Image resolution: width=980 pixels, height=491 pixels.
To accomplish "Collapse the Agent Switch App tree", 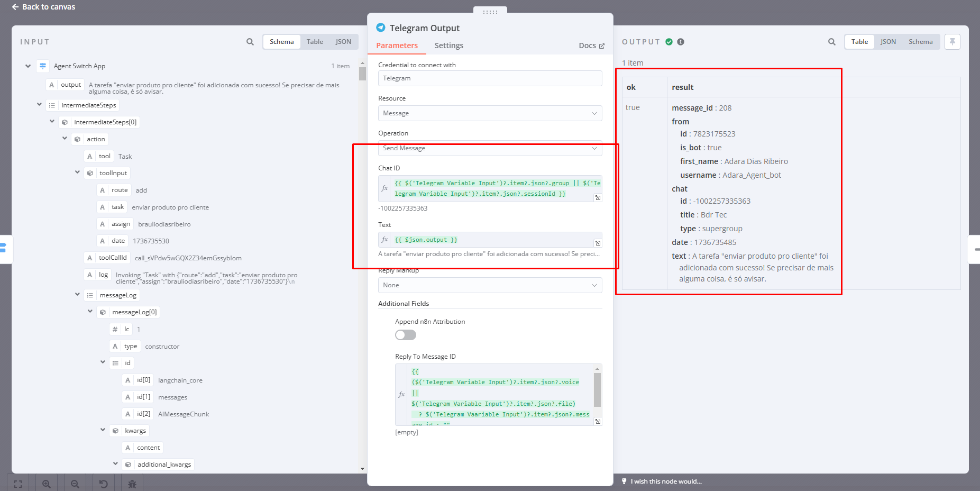I will pyautogui.click(x=28, y=66).
